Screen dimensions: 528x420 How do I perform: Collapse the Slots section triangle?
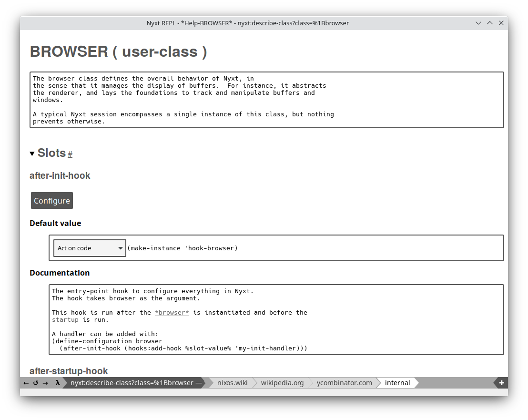click(x=32, y=154)
